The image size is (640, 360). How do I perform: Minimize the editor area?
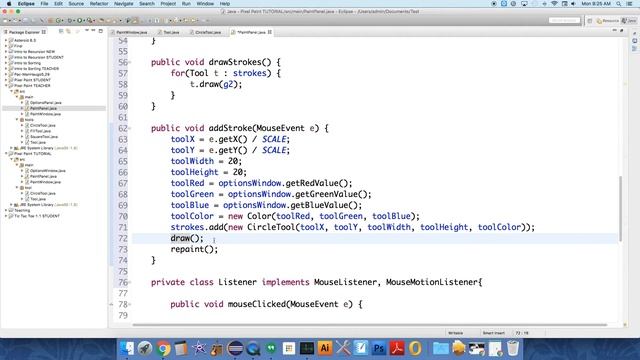[615, 31]
